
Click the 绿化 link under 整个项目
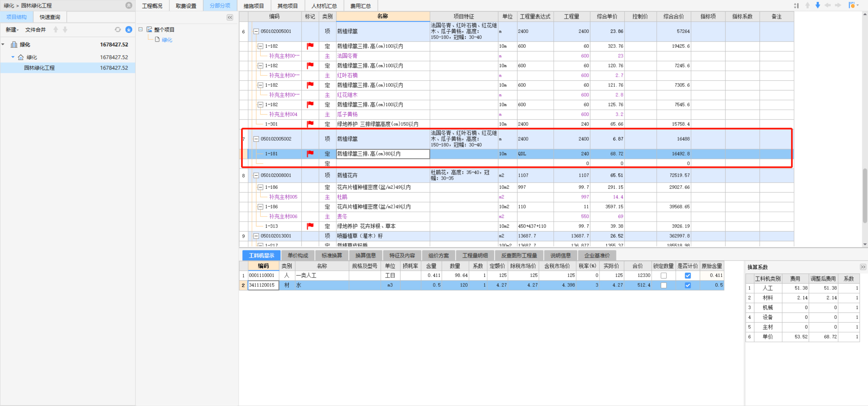tap(167, 40)
